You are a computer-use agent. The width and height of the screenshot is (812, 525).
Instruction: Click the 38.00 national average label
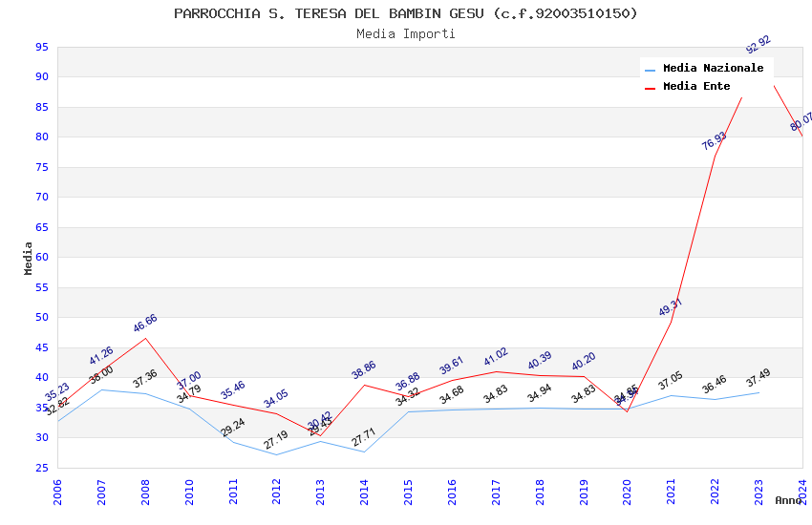tap(101, 375)
